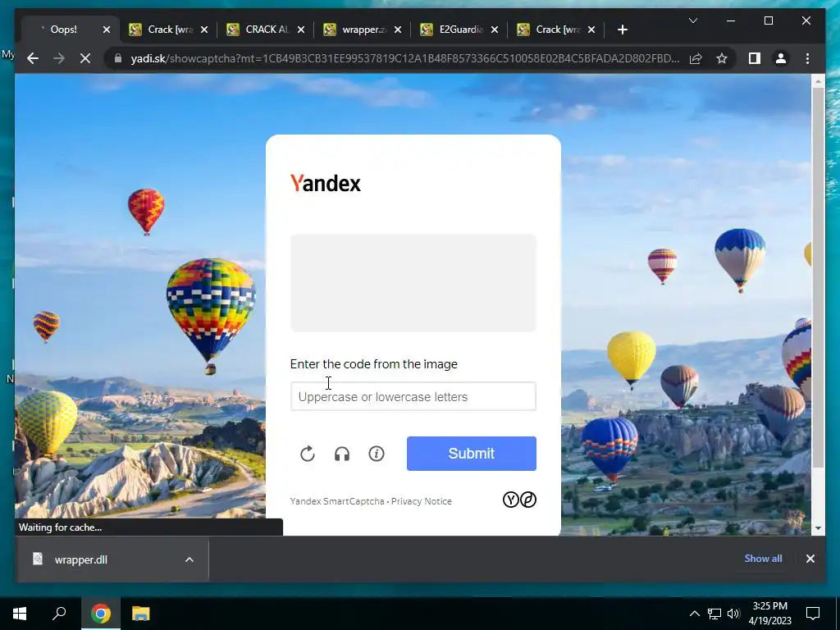Open the clock showing 3:25 PM
The image size is (840, 630).
click(770, 614)
